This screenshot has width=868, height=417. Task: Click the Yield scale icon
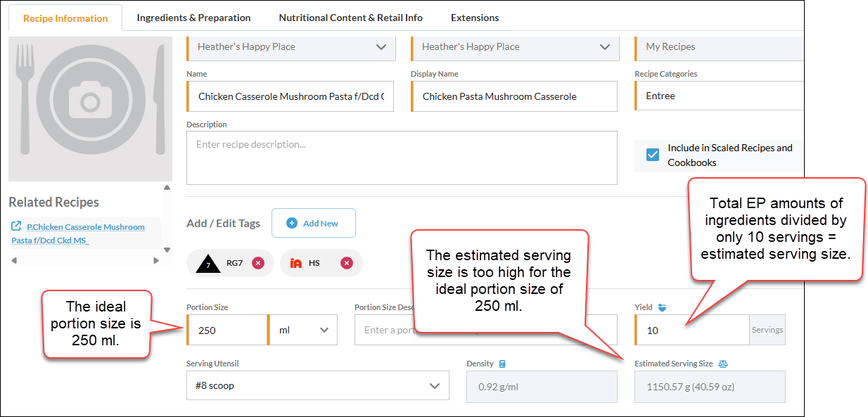tap(661, 307)
